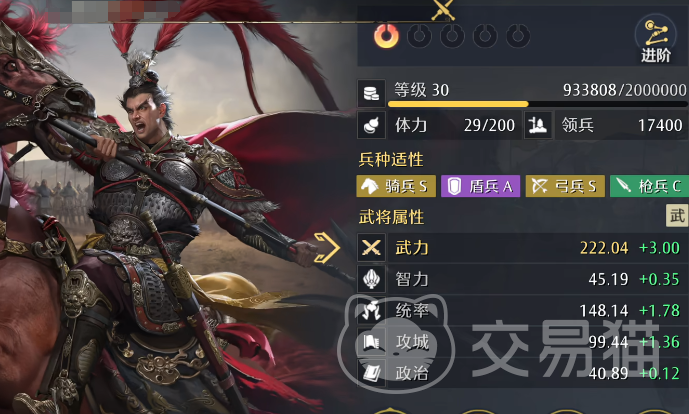Click the gourd stamina icon beside 体力
The width and height of the screenshot is (689, 414).
[x=371, y=125]
